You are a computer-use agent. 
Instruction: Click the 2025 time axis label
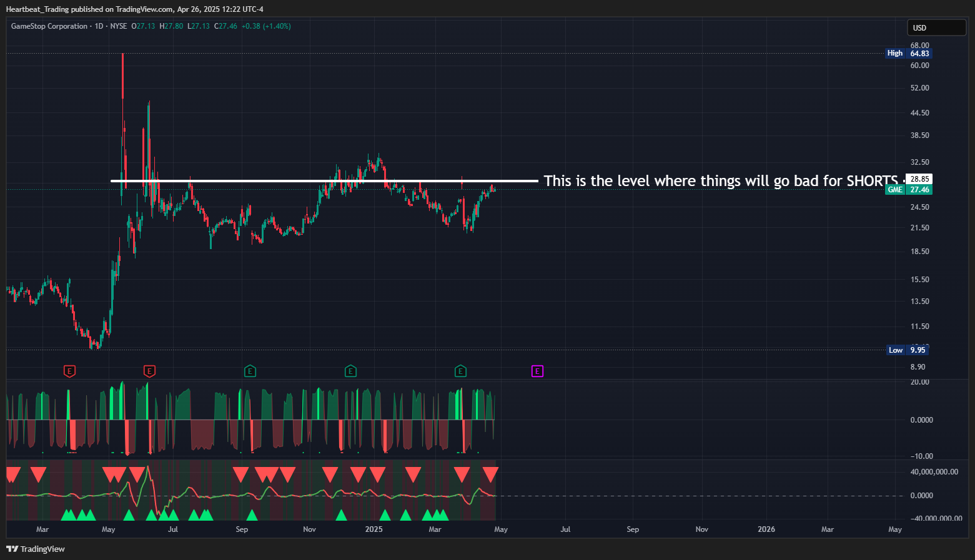pos(374,529)
